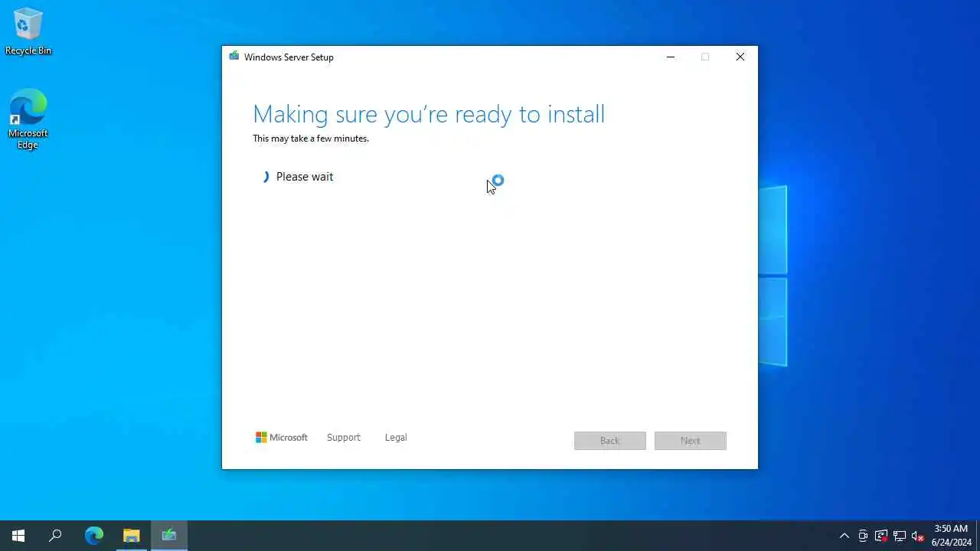Click the muted volume speaker icon
The image size is (980, 551).
pyautogui.click(x=918, y=536)
